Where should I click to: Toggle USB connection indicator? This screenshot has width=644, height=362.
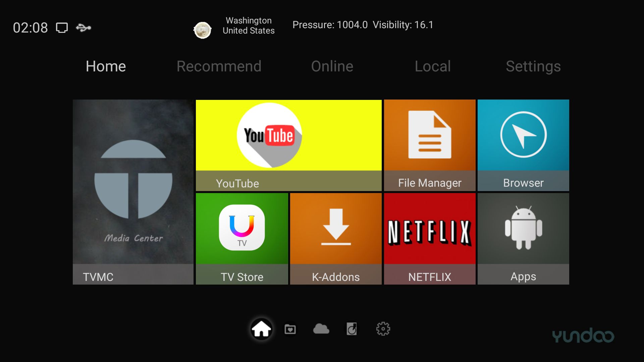pyautogui.click(x=83, y=28)
